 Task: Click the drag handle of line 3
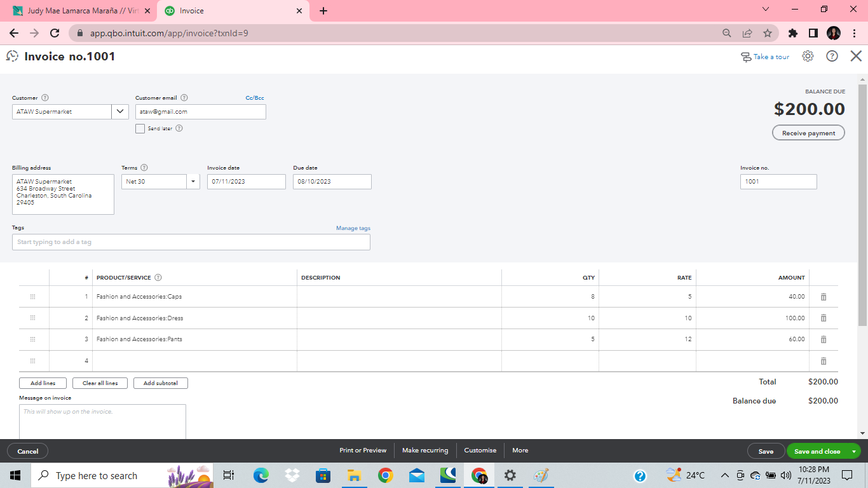[33, 339]
